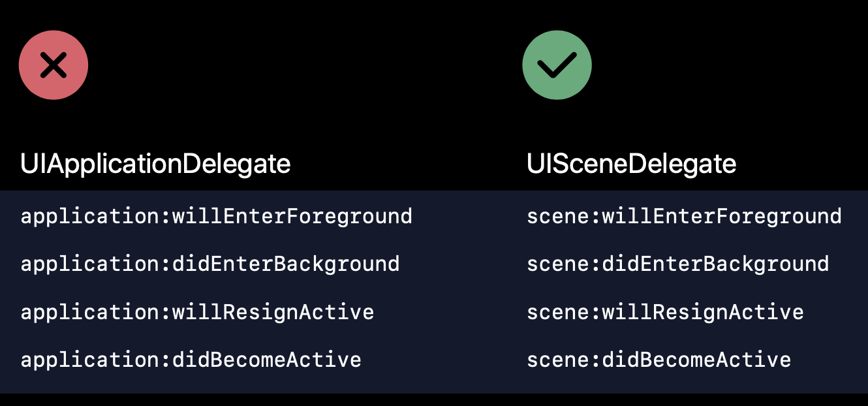Select the UIApplicationDelegate heading

[x=155, y=164]
